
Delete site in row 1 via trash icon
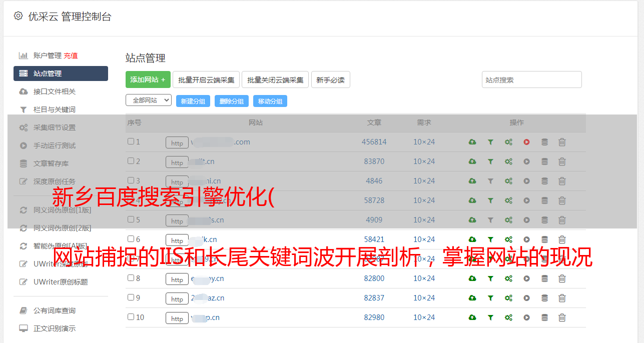click(562, 142)
